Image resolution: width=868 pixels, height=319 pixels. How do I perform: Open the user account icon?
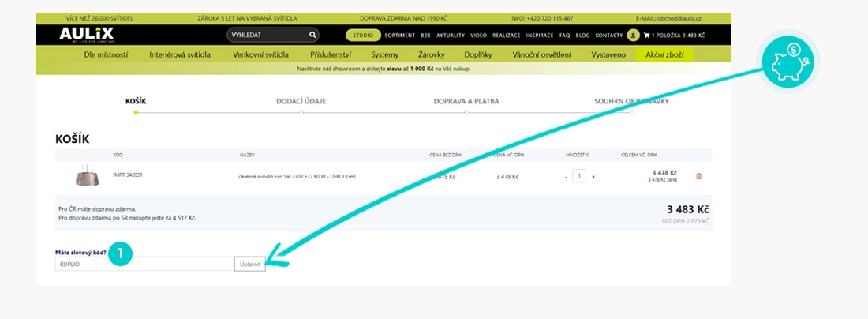click(x=634, y=36)
